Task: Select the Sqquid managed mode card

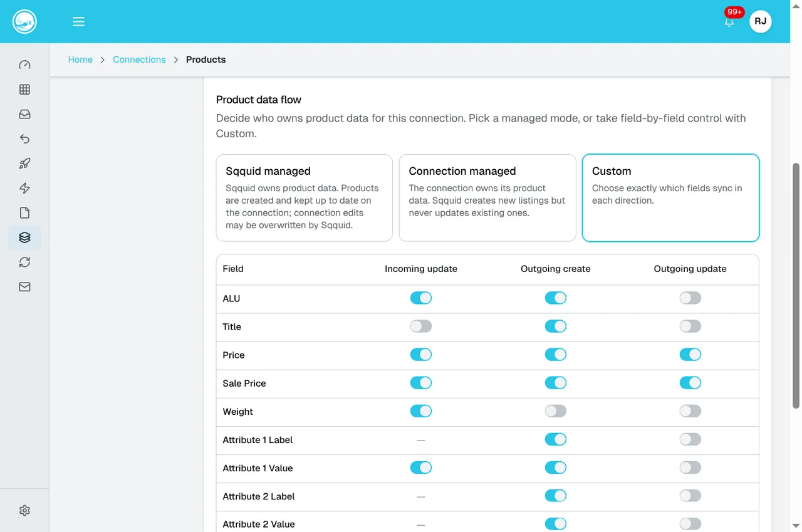Action: [x=305, y=198]
